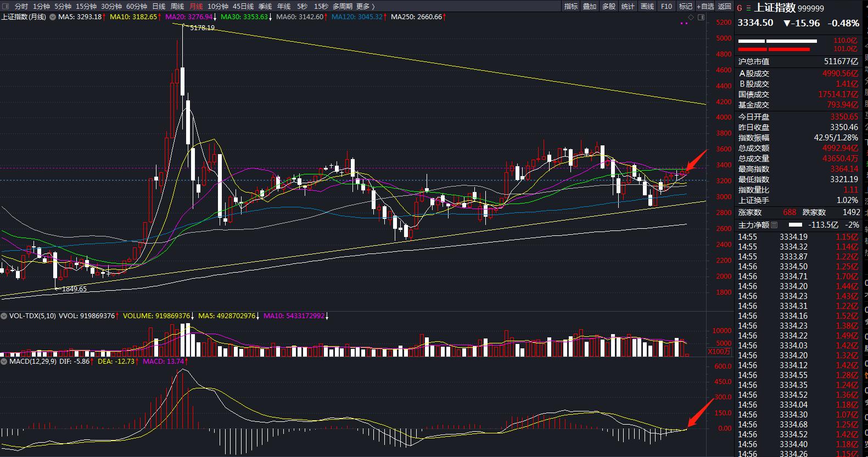Screen dimensions: 868x457
Task: Open the VOL-TDX indicator dropdown arrow
Action: (x=4, y=316)
